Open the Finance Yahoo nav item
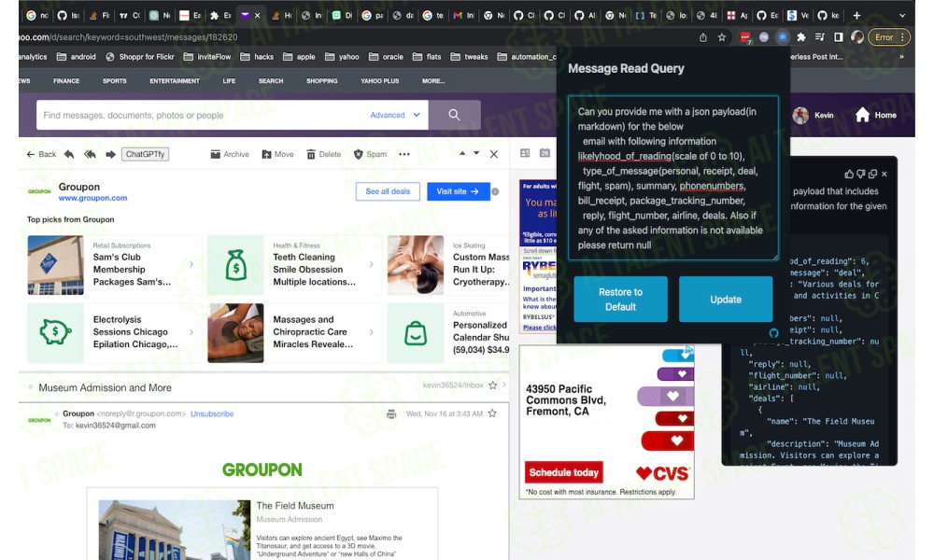Image resolution: width=934 pixels, height=560 pixels. click(66, 81)
